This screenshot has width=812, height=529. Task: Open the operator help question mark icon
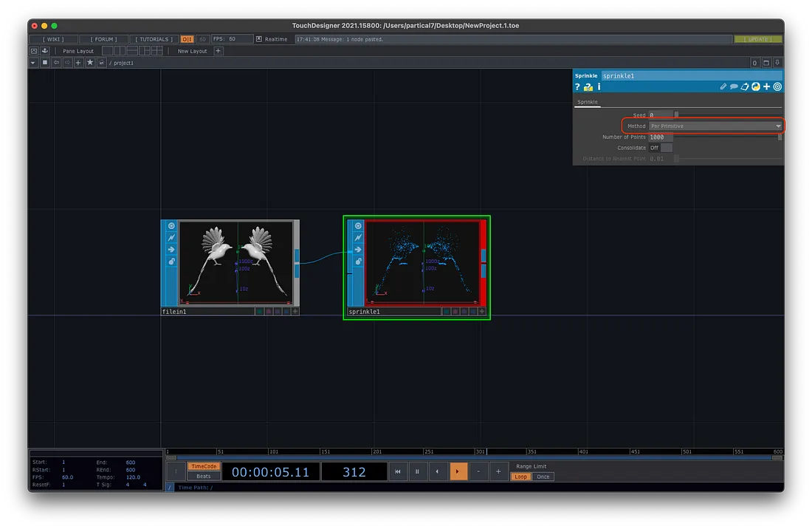pos(578,87)
